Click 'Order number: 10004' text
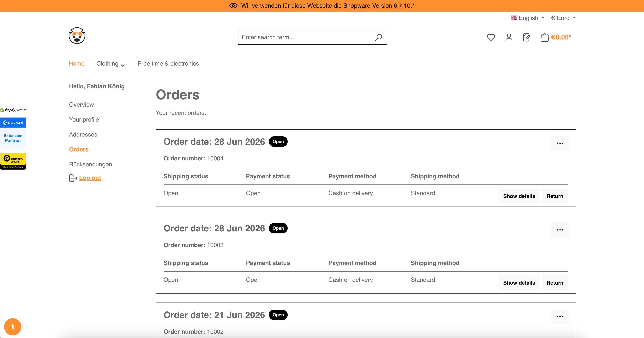This screenshot has height=338, width=644. click(193, 158)
